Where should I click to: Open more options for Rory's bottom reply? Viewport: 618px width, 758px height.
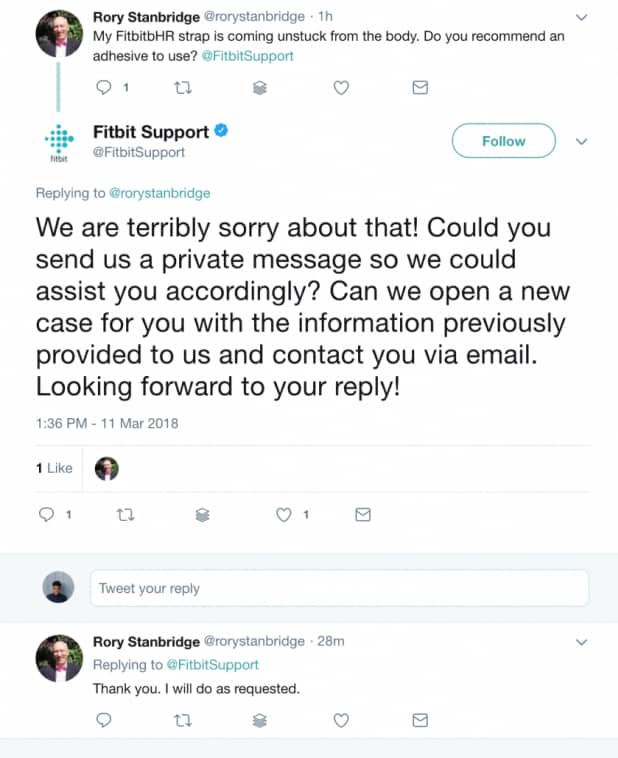[582, 641]
